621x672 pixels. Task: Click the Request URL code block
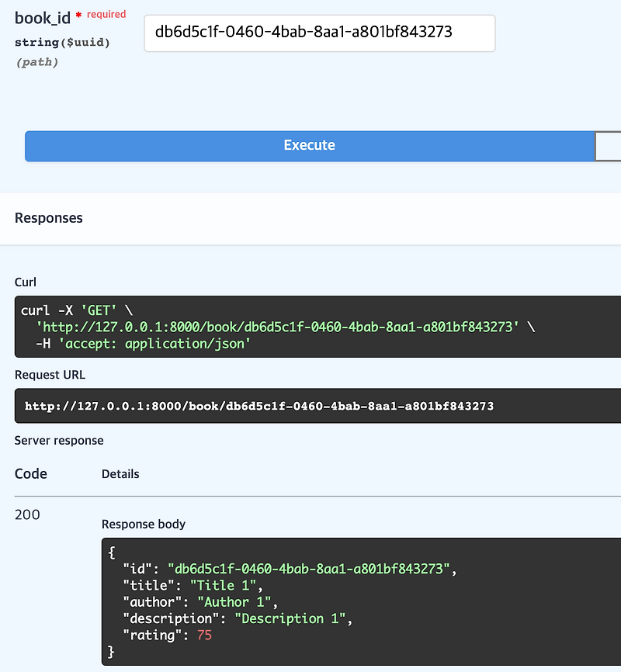pos(310,405)
